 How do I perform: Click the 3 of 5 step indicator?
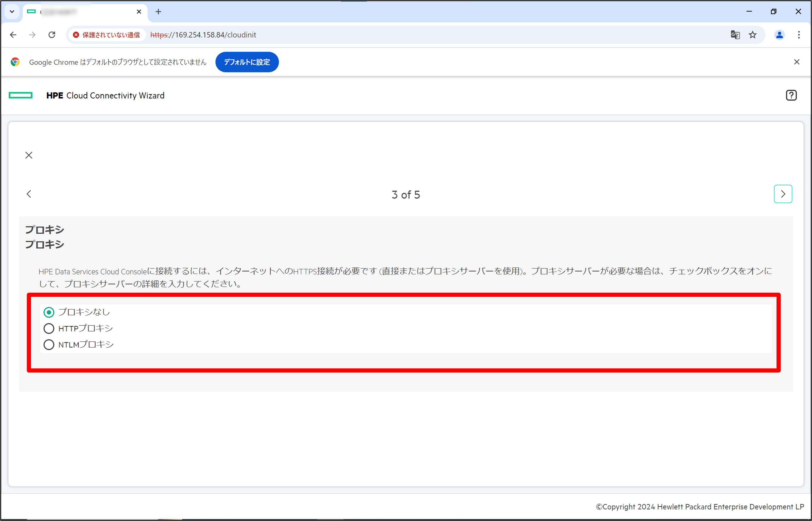406,195
